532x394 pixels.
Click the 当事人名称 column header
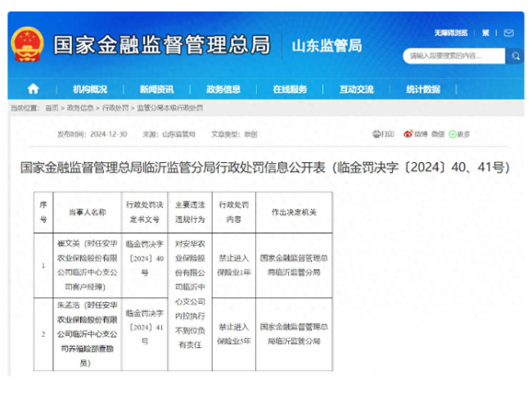click(88, 212)
